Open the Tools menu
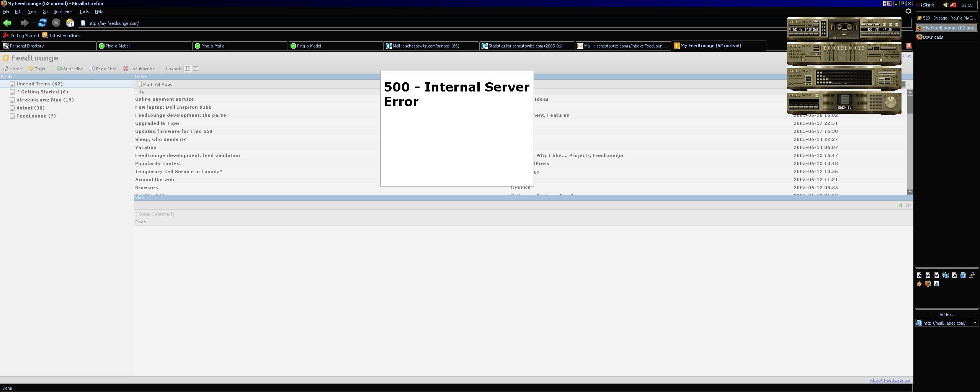The image size is (980, 392). (84, 11)
